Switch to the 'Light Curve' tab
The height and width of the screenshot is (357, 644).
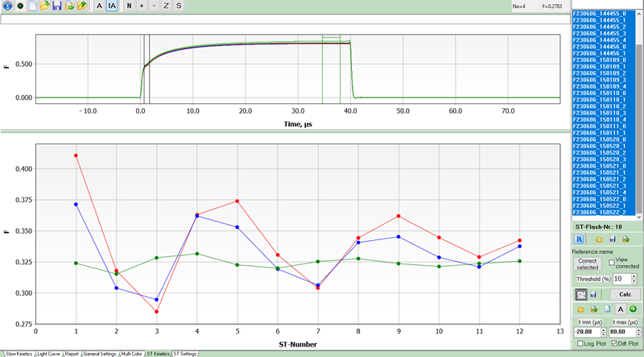[x=47, y=353]
